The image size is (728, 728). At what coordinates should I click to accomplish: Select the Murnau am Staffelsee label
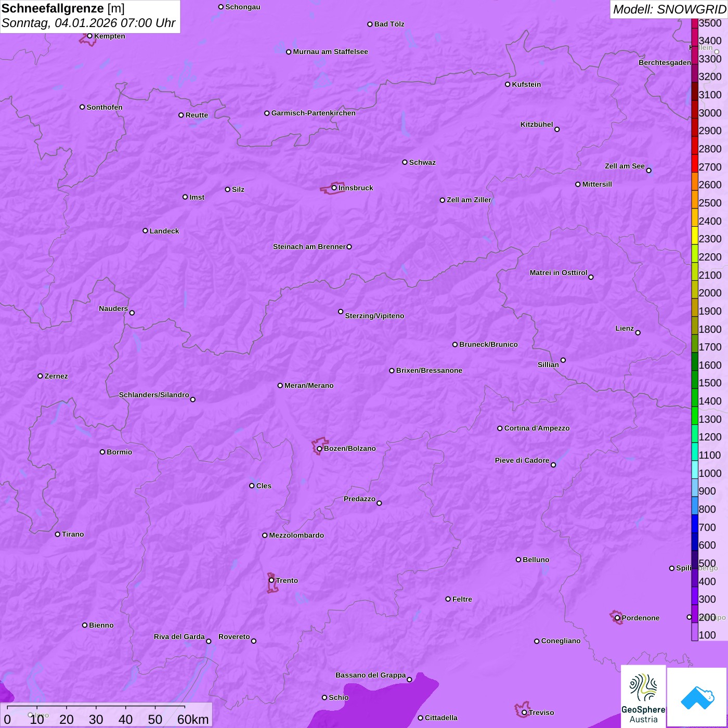(331, 51)
